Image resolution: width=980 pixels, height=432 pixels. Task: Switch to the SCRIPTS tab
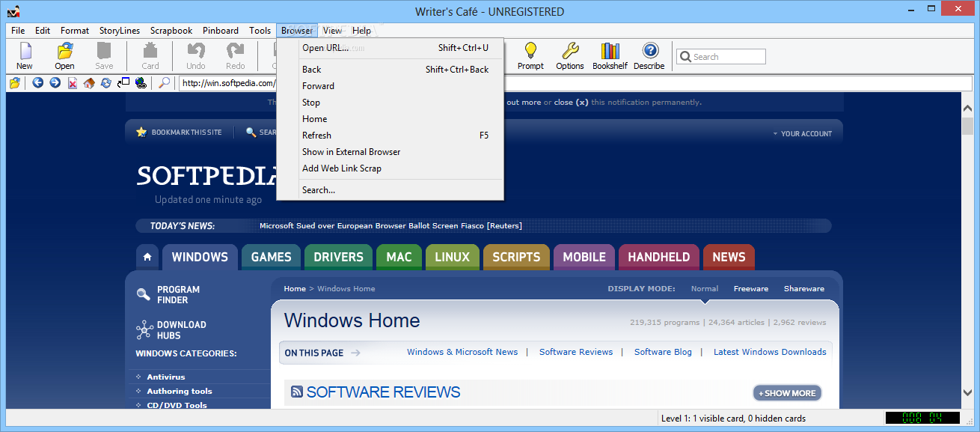[x=516, y=257]
